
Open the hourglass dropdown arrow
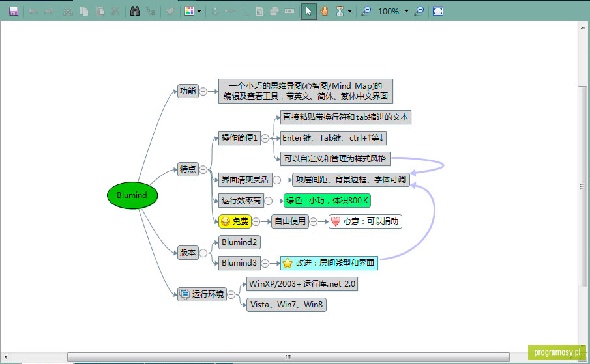click(x=349, y=11)
